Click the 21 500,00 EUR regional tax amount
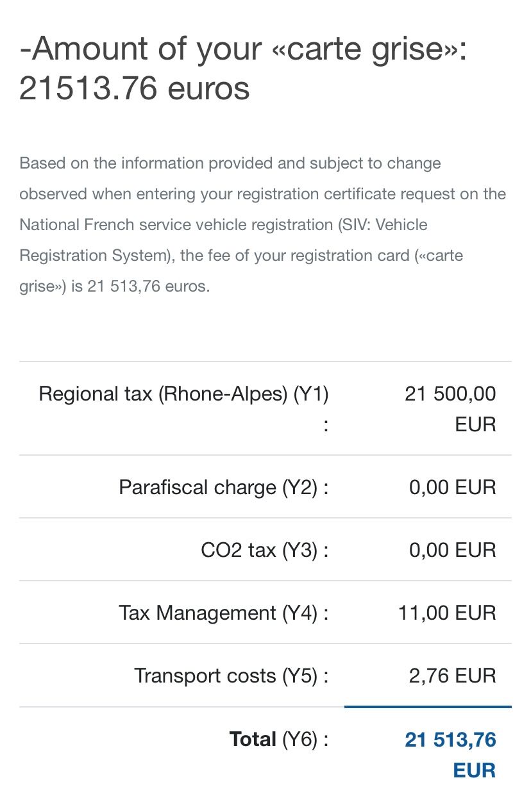Screen dimensions: 531x812 pos(450,409)
